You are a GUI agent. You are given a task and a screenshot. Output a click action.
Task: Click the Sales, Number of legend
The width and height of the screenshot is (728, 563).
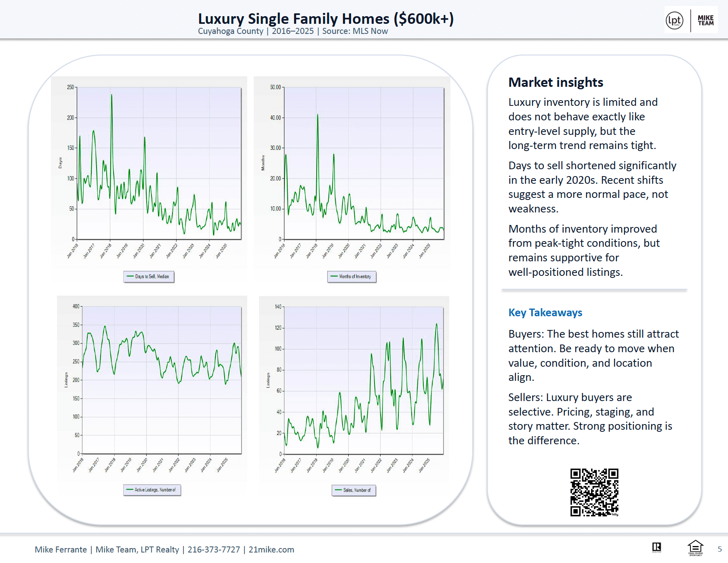click(354, 490)
